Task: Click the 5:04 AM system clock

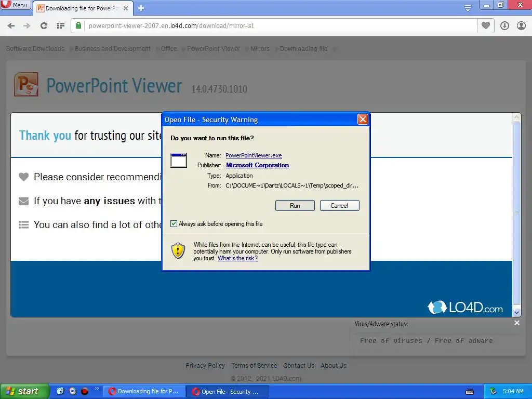Action: pos(513,391)
